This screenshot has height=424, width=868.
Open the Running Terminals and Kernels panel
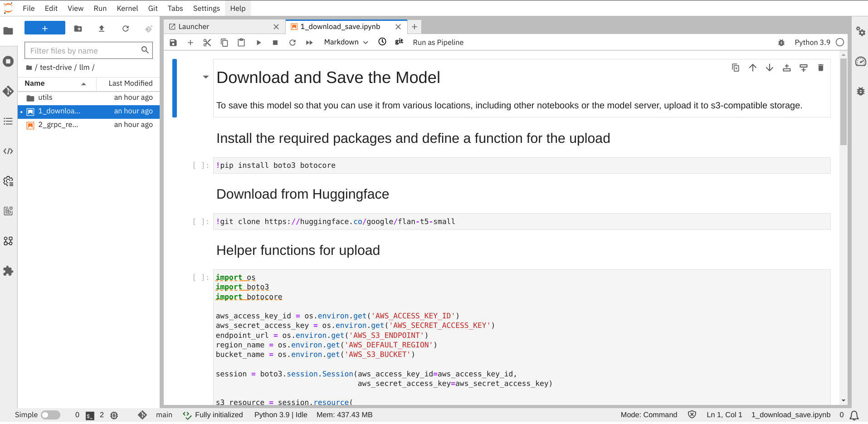pyautogui.click(x=8, y=61)
